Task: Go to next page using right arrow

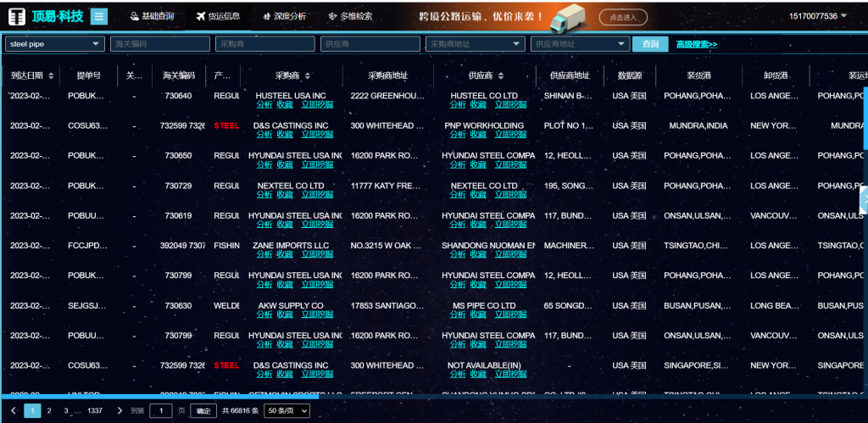Action: 120,410
